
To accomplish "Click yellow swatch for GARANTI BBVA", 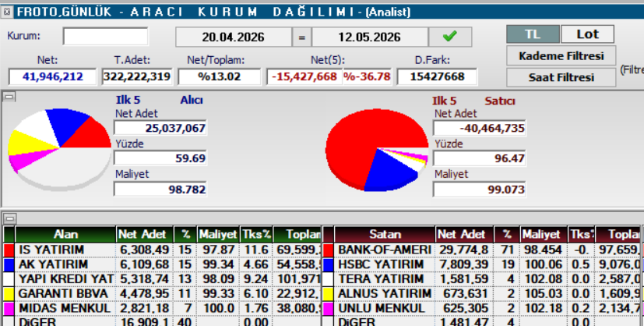I will (9, 294).
